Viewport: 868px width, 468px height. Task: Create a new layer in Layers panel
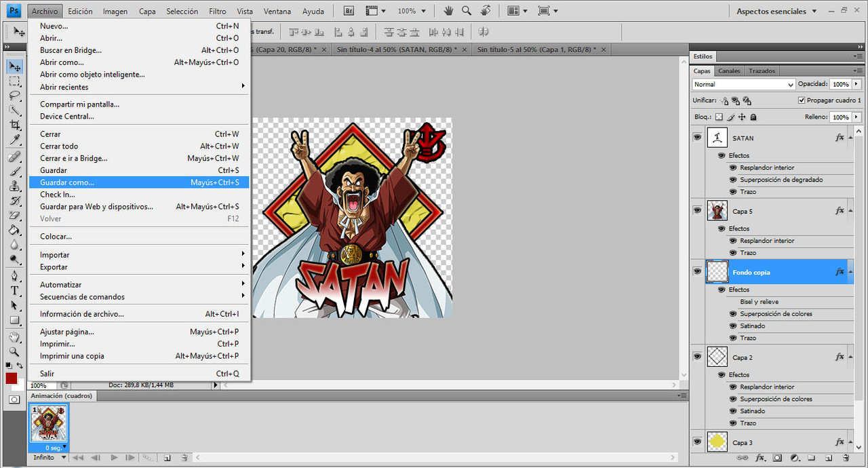point(827,459)
